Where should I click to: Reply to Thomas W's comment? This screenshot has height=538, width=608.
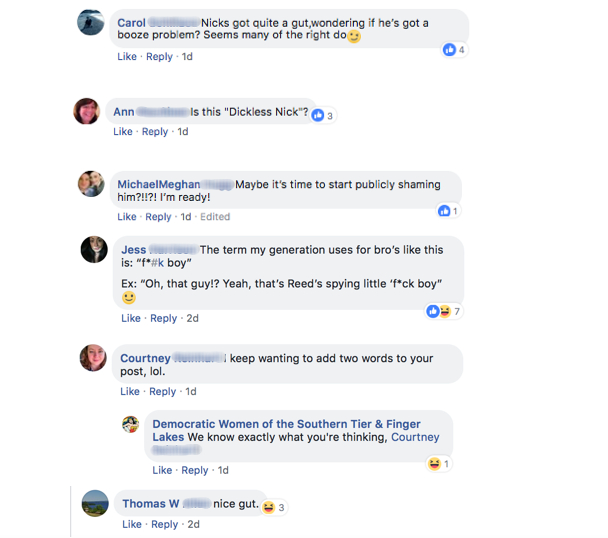point(164,524)
